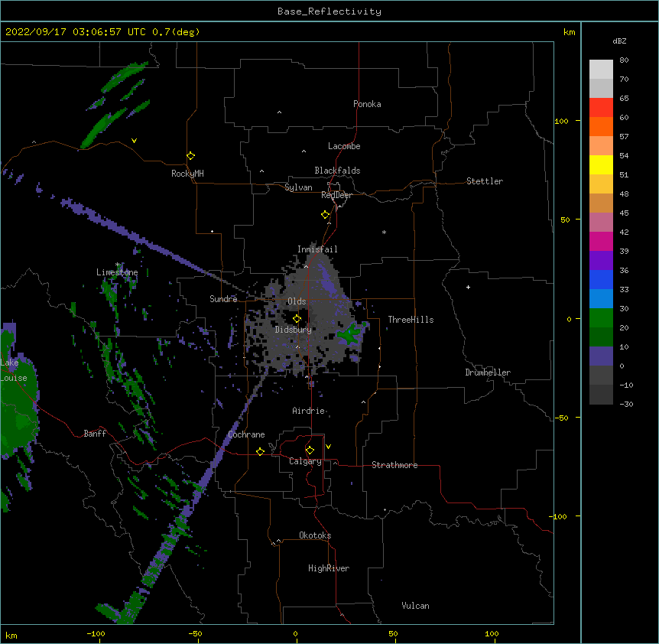Click the RockyMH label

pyautogui.click(x=187, y=174)
